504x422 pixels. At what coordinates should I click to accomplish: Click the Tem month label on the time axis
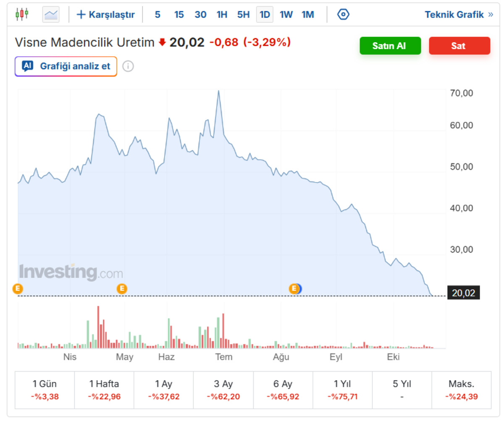coord(223,357)
